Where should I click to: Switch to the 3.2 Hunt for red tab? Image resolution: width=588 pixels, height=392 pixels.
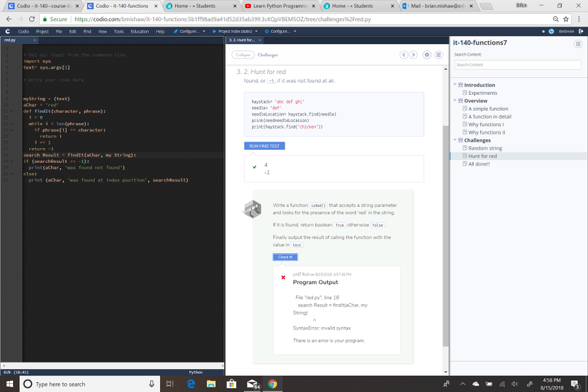[x=241, y=40]
